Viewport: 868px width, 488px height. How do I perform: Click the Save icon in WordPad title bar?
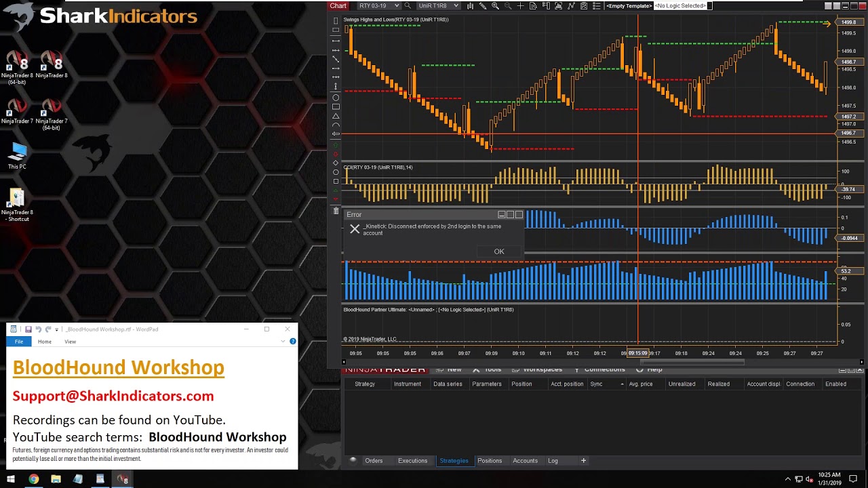pyautogui.click(x=28, y=329)
